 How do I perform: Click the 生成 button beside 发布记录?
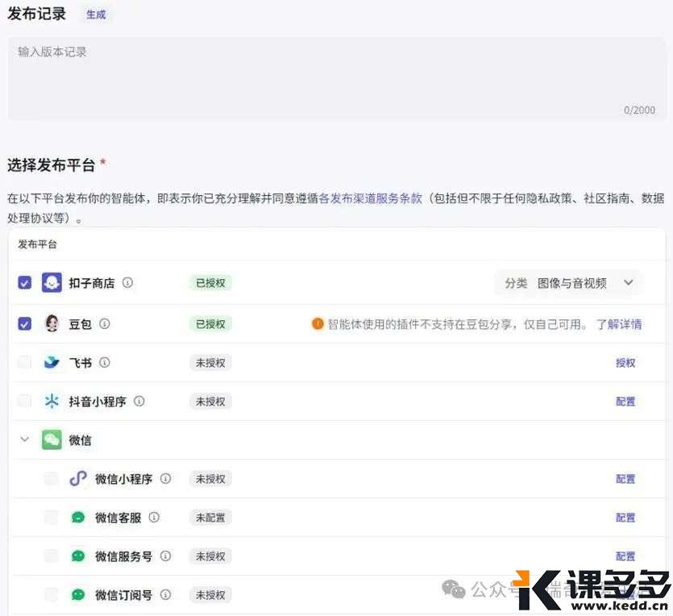[96, 15]
